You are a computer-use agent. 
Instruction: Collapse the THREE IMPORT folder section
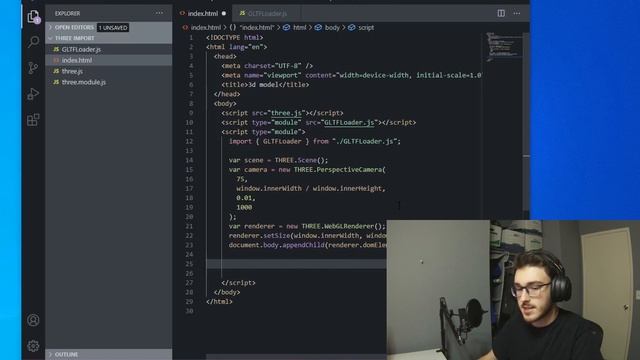coord(109,38)
